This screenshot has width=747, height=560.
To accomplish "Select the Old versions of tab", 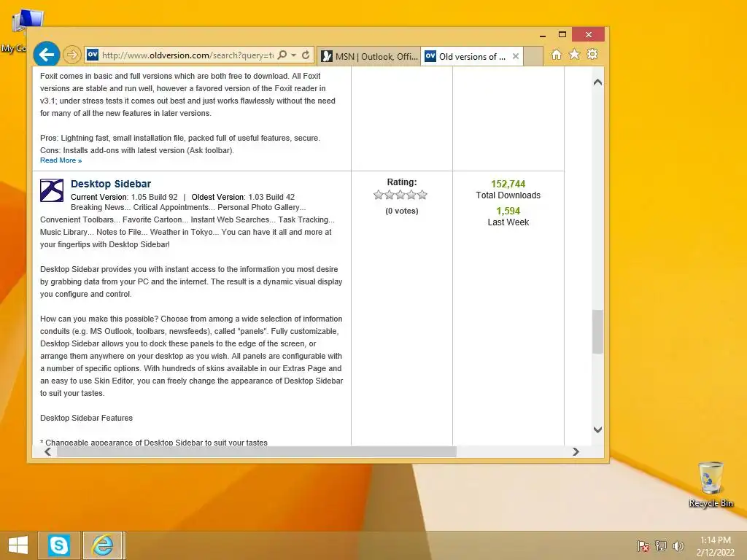I will [x=466, y=56].
